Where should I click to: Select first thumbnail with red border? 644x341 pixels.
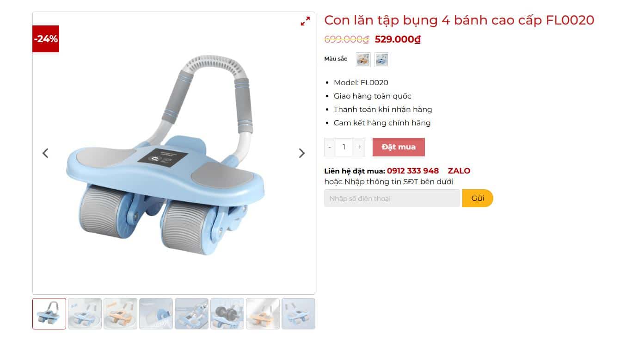click(x=49, y=314)
